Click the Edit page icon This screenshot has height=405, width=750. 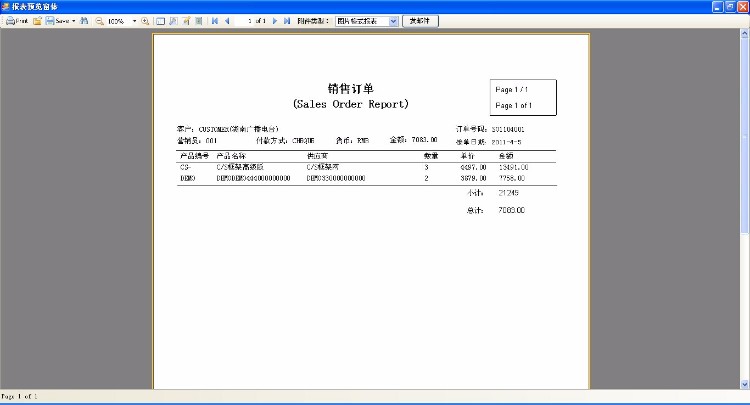click(x=186, y=20)
